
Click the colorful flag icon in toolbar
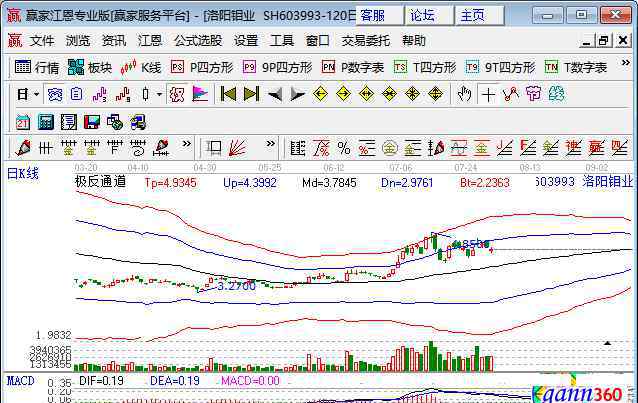[x=200, y=94]
